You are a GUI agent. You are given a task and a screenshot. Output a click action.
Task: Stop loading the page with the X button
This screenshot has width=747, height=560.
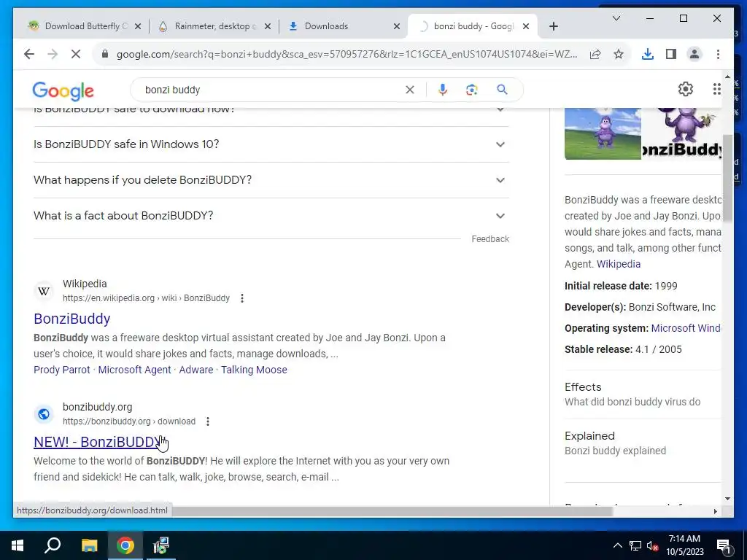[76, 54]
